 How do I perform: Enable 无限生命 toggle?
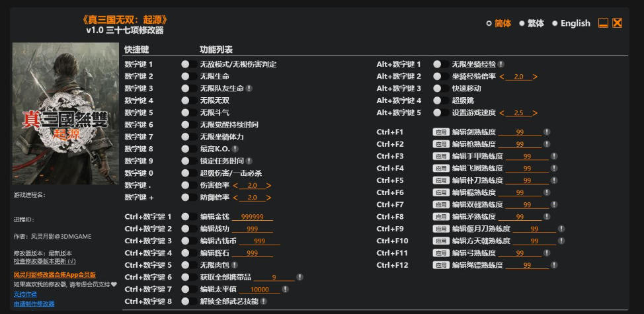(189, 76)
